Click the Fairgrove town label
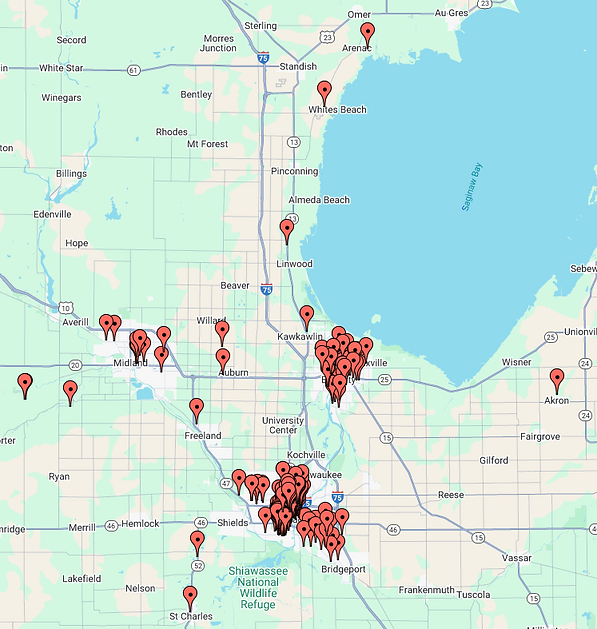Image resolution: width=597 pixels, height=629 pixels. coord(540,436)
